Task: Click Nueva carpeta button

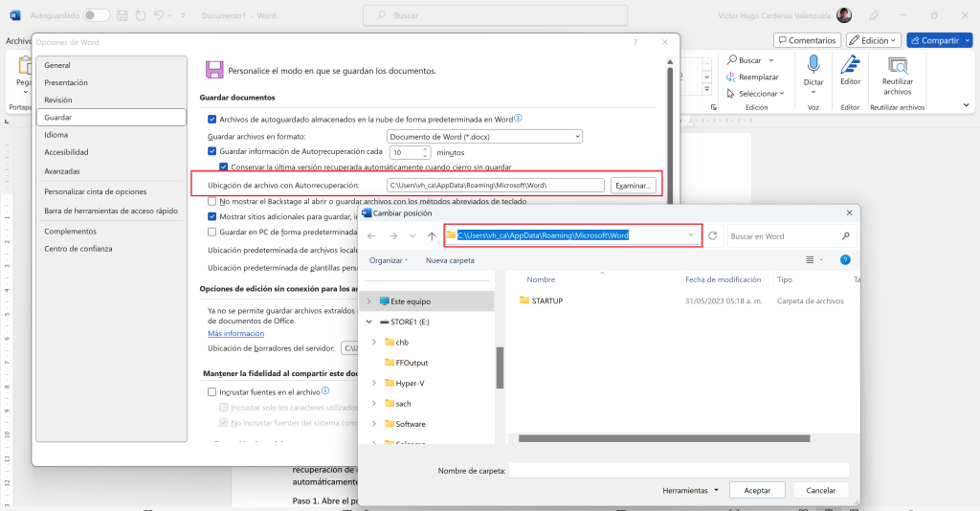Action: [x=450, y=260]
